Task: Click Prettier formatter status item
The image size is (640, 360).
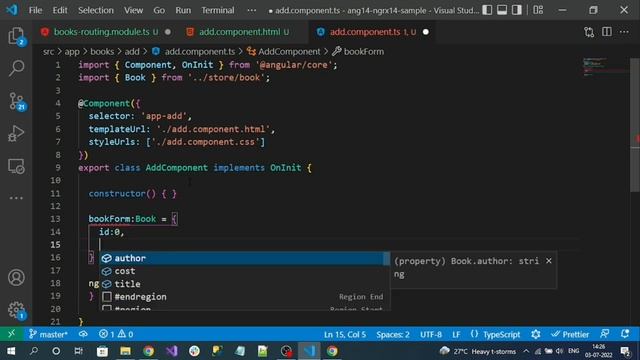Action: 570,335
